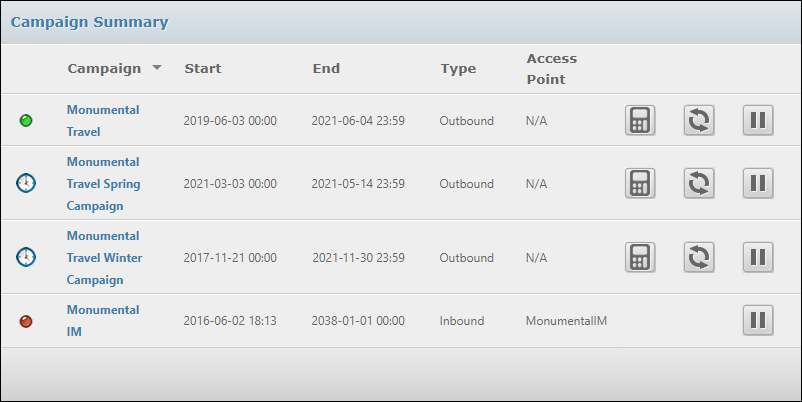
Task: Click calculator icon for Winter Campaign row
Action: point(640,257)
